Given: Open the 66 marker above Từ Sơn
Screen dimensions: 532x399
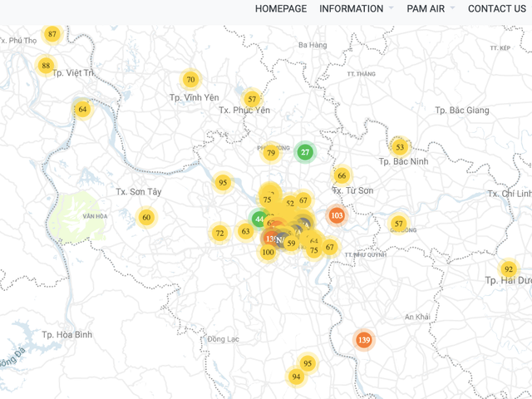Looking at the screenshot, I should [x=342, y=175].
